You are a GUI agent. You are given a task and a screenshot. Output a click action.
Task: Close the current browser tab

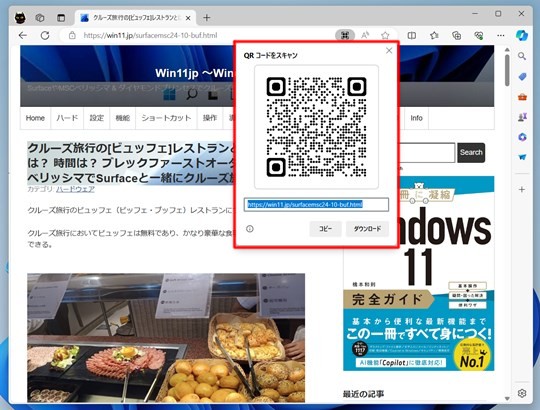[188, 18]
